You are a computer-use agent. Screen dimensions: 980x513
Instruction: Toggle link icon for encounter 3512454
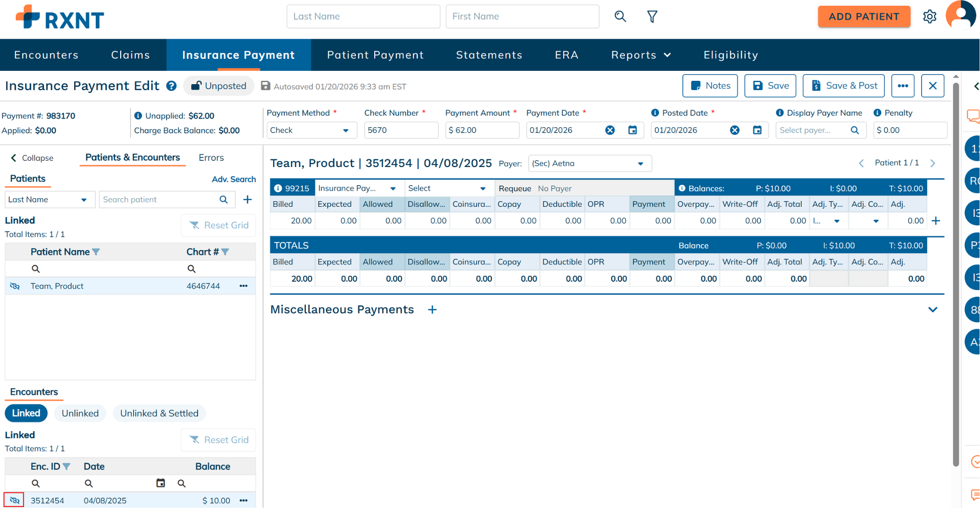[x=14, y=501]
